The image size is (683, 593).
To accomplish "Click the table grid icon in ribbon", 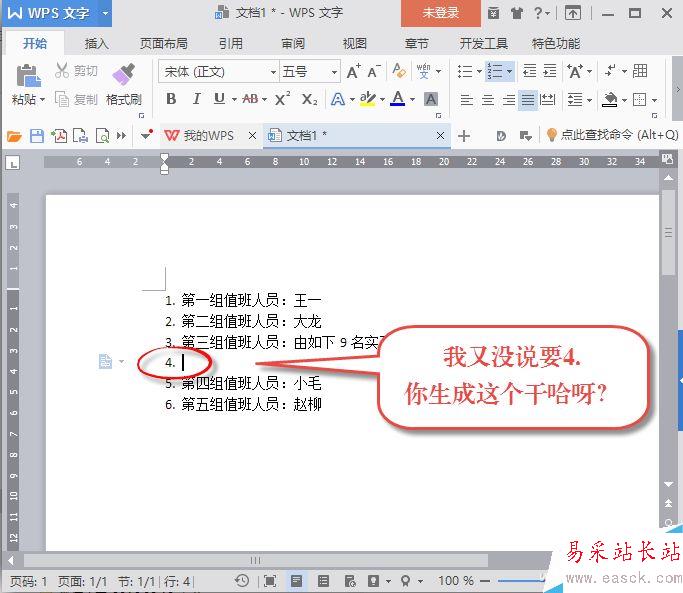I will [639, 71].
